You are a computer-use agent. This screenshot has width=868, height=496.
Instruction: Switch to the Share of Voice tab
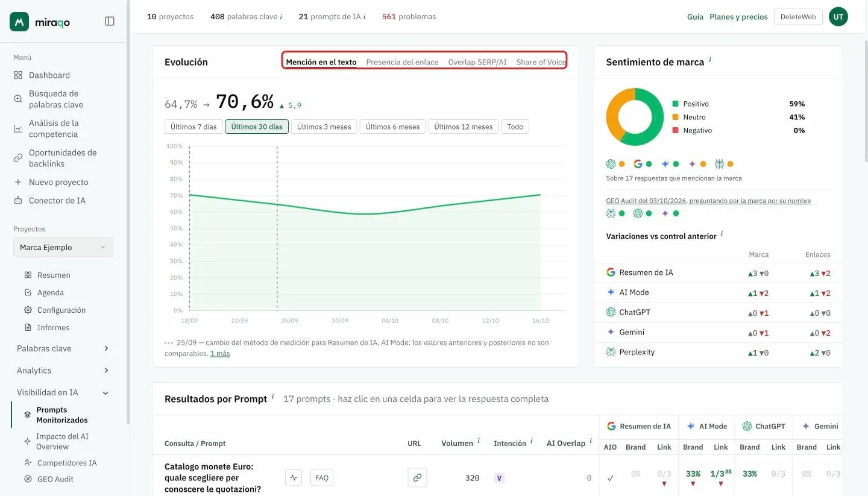[x=541, y=62]
